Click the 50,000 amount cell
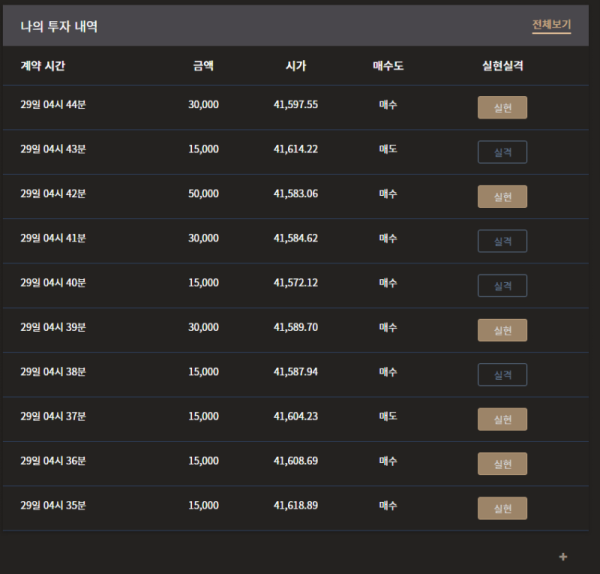The image size is (600, 574). coord(204,194)
